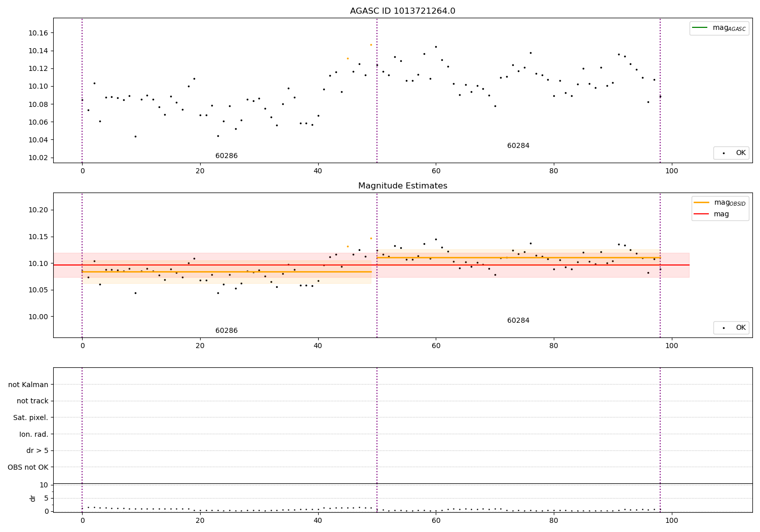The width and height of the screenshot is (760, 532).
Task: Click the 10.10 y-axis tick of top plot
Action: click(x=38, y=86)
